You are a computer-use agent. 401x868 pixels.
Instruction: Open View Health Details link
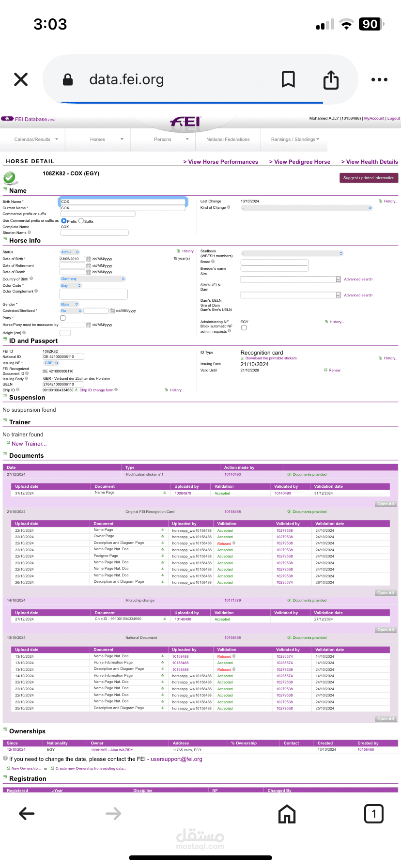tap(370, 162)
